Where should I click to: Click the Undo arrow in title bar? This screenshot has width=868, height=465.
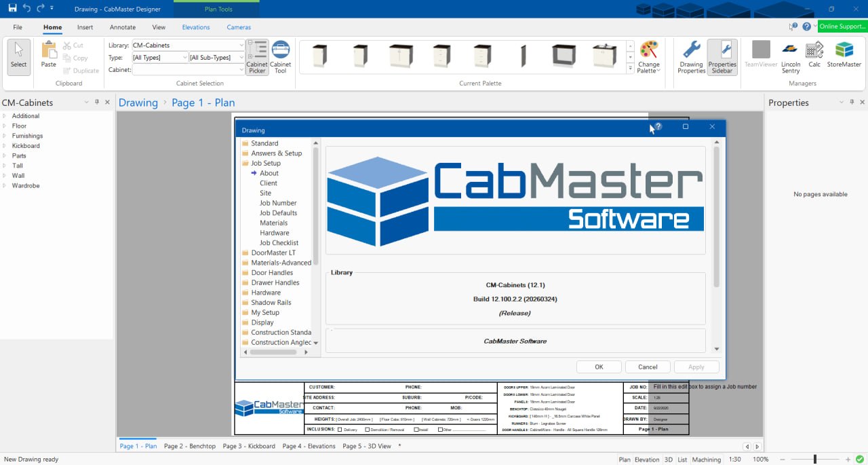pos(26,8)
